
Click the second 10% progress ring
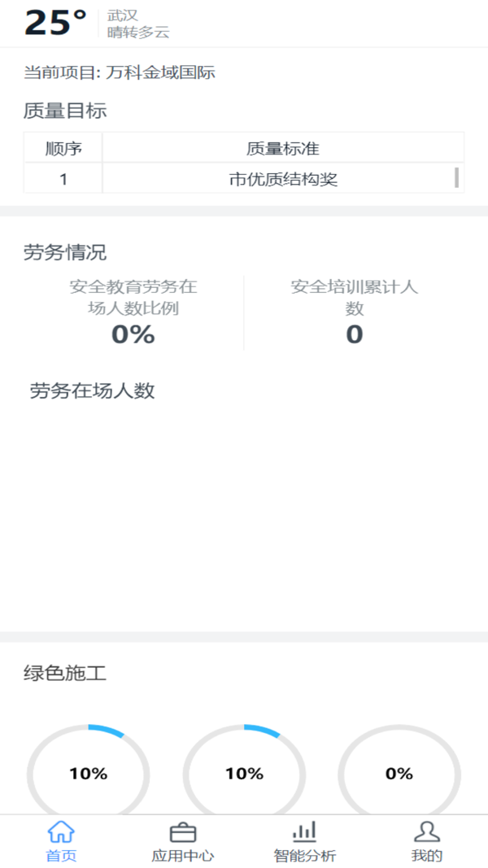tap(244, 773)
